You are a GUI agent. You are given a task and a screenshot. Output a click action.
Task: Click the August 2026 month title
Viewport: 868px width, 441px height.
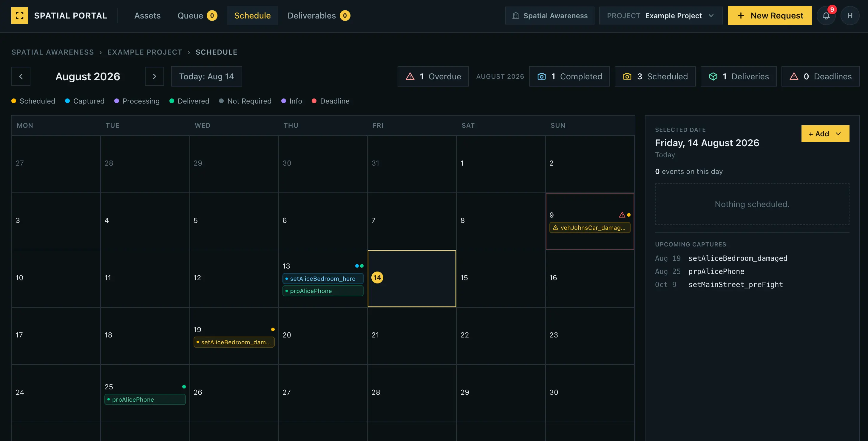(88, 77)
